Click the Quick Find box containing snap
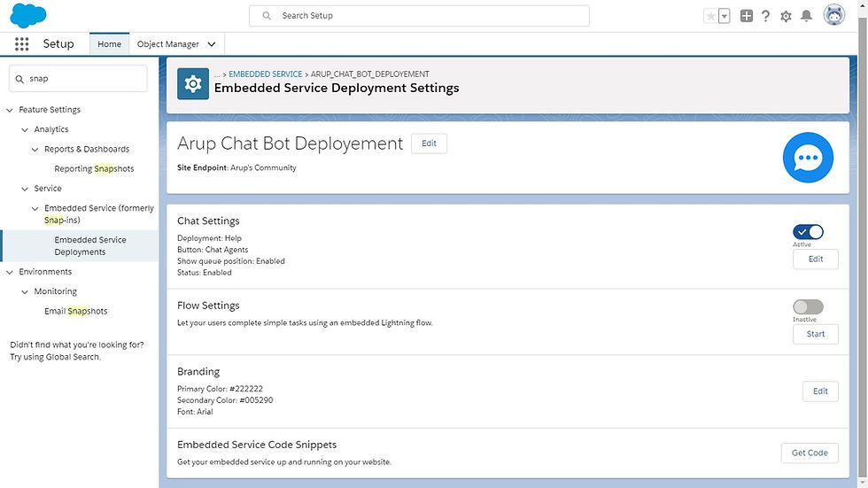The height and width of the screenshot is (488, 868). pyautogui.click(x=78, y=79)
